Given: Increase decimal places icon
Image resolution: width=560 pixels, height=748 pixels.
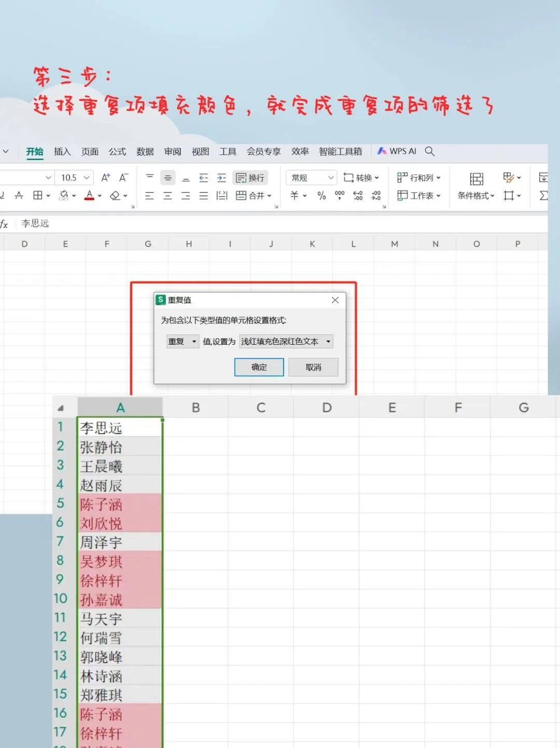Looking at the screenshot, I should (358, 195).
